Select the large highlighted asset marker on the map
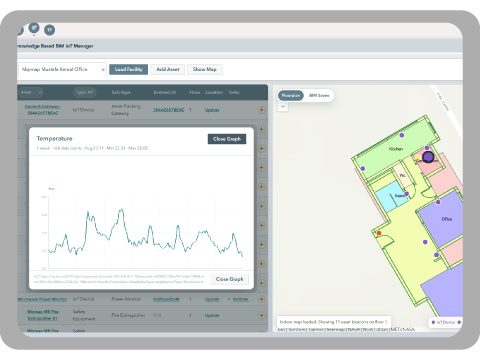 [x=428, y=157]
